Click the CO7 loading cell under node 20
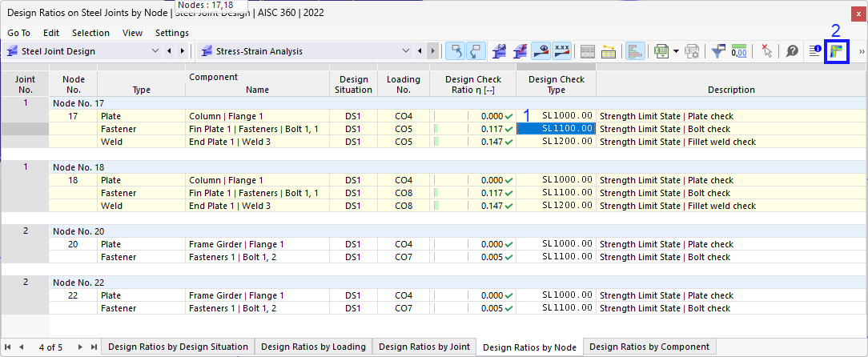The width and height of the screenshot is (868, 357). coord(404,257)
